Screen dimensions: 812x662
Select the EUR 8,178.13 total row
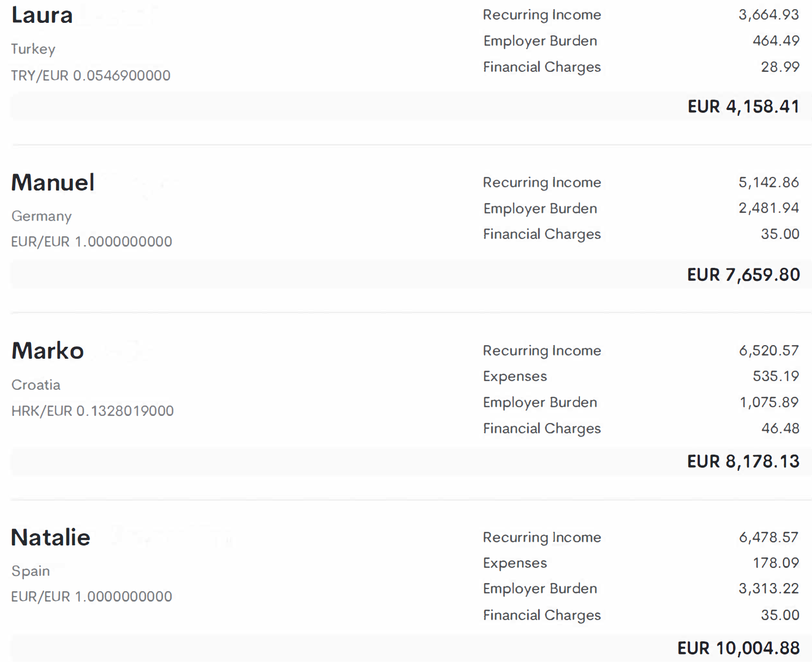click(743, 462)
